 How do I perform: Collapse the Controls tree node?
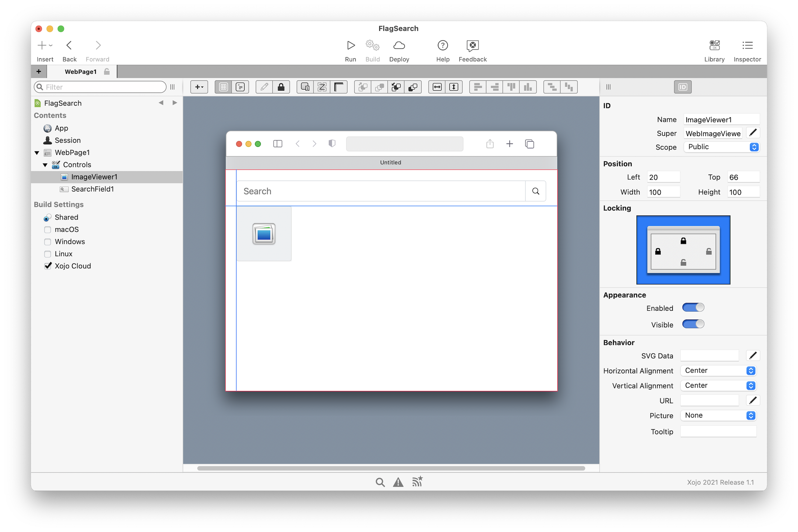(x=45, y=165)
